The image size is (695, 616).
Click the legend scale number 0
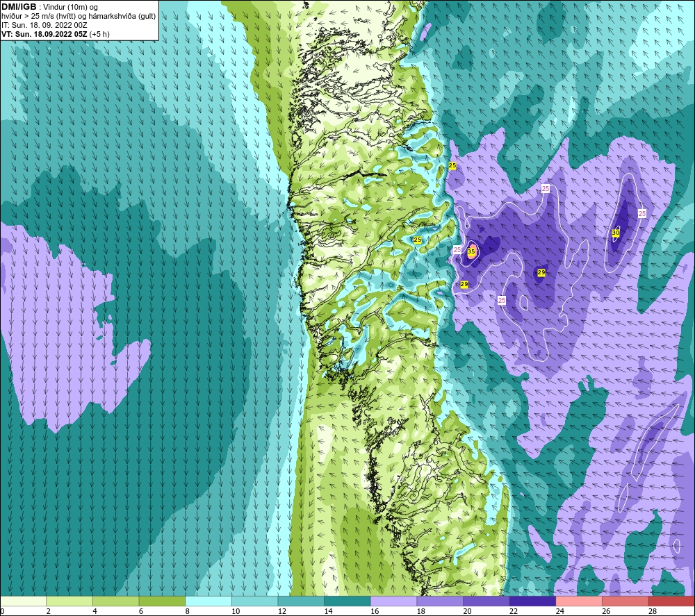click(2, 612)
